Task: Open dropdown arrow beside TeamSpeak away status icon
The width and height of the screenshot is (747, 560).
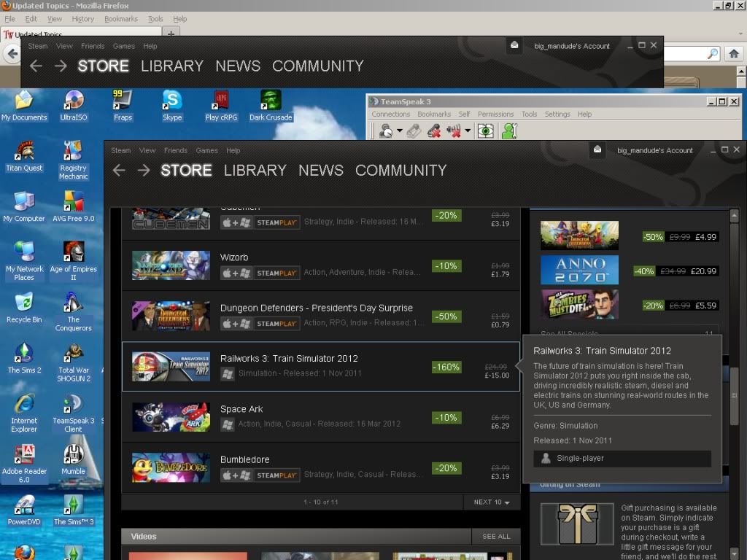Action: tap(400, 132)
